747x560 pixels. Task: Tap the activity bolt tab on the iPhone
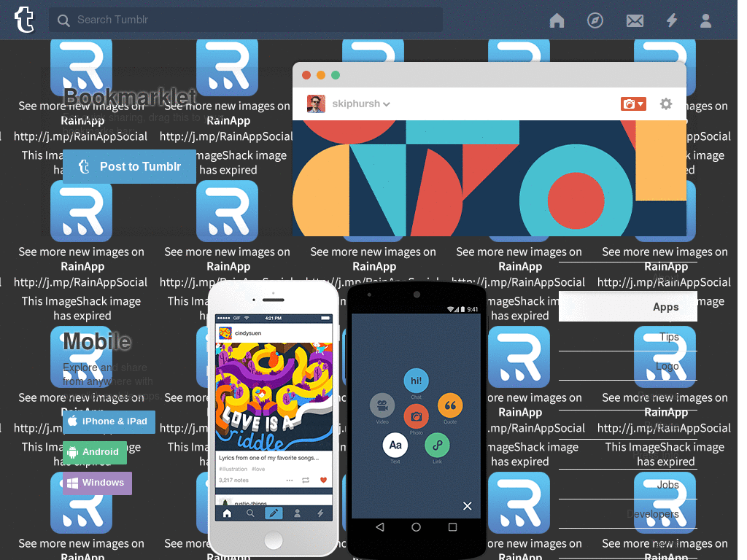320,513
